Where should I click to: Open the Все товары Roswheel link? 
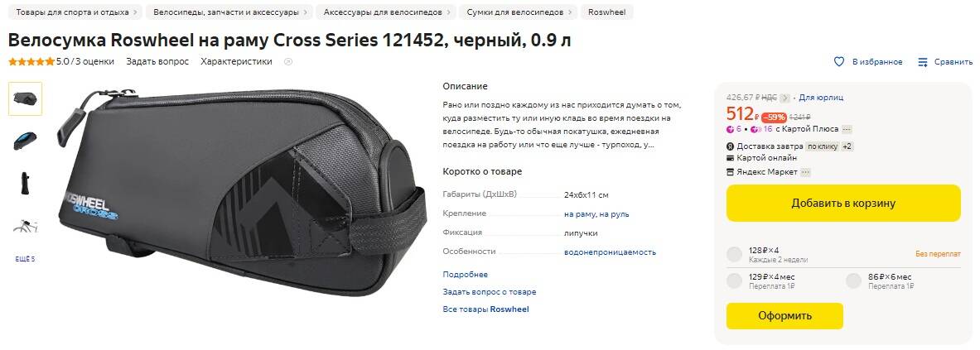(x=485, y=309)
